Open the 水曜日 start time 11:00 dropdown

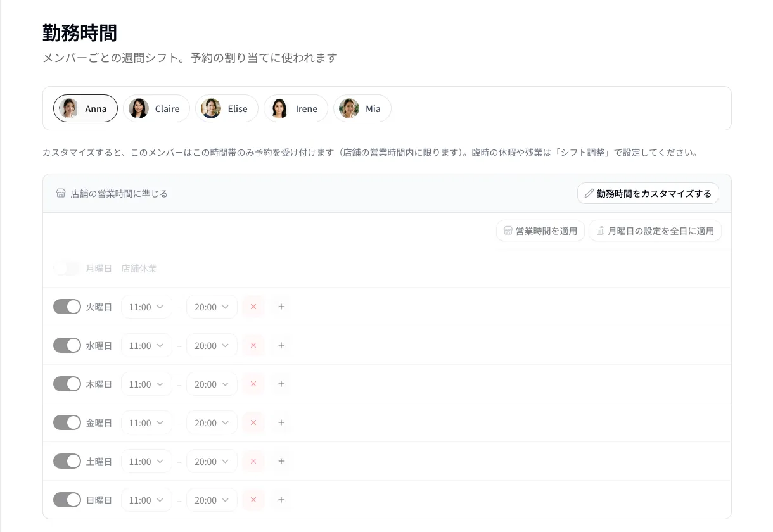tap(146, 345)
